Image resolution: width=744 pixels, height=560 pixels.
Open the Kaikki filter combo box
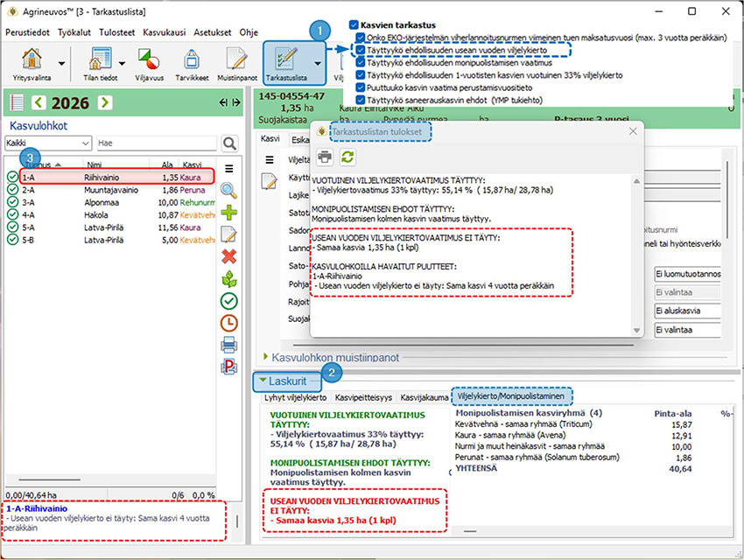pos(48,143)
